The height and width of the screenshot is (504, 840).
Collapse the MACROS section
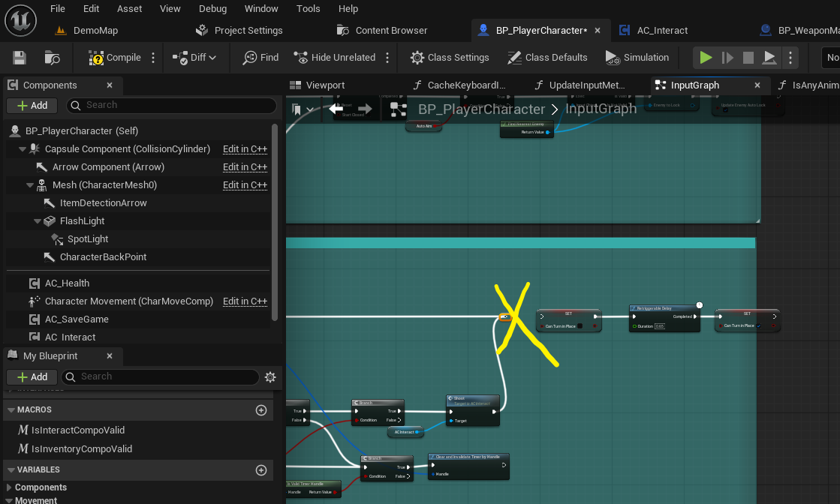coord(11,409)
